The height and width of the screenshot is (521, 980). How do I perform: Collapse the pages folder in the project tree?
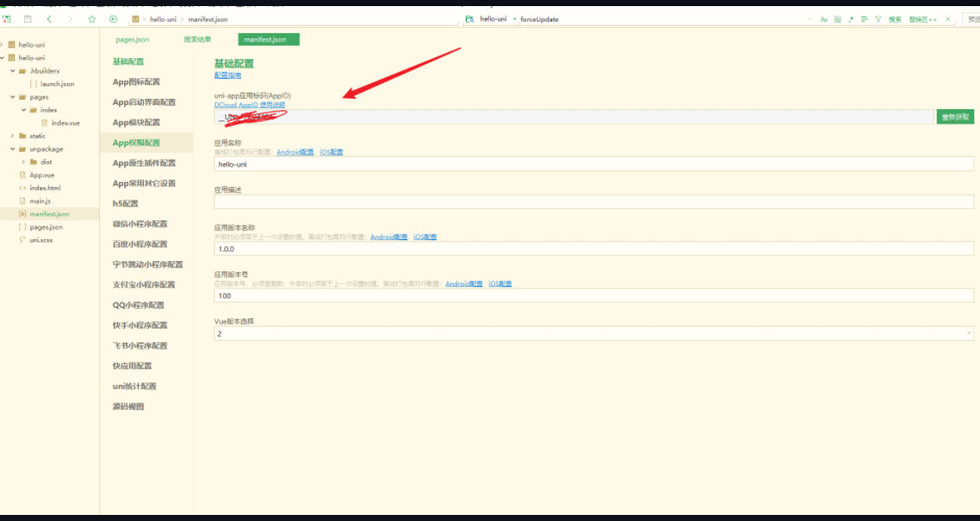coord(11,96)
